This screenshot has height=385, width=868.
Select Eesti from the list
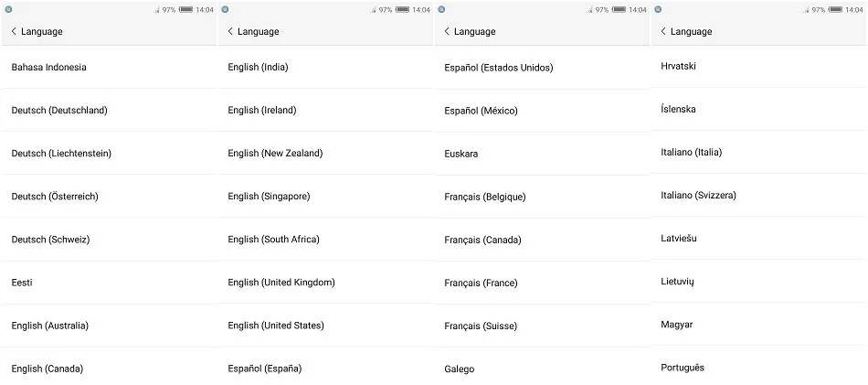22,283
